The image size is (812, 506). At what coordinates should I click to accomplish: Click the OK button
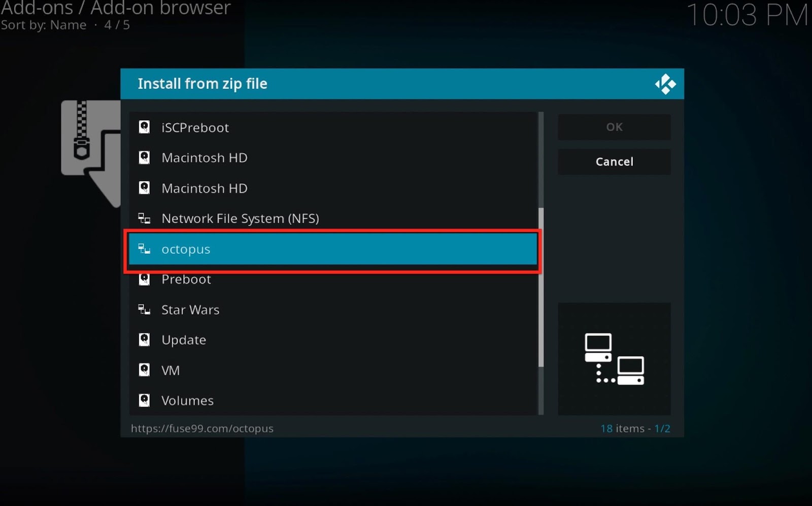[614, 127]
